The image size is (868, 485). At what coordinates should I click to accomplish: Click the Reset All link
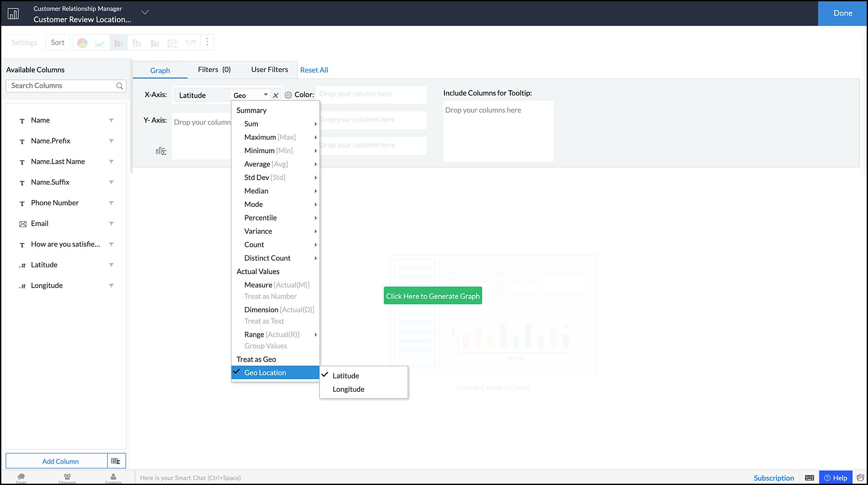point(314,70)
